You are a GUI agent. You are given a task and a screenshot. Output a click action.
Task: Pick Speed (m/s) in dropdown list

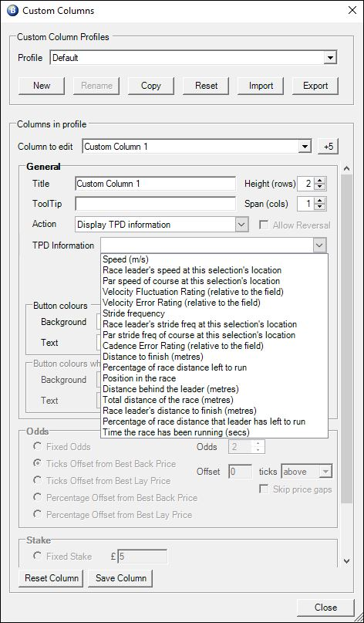[126, 259]
